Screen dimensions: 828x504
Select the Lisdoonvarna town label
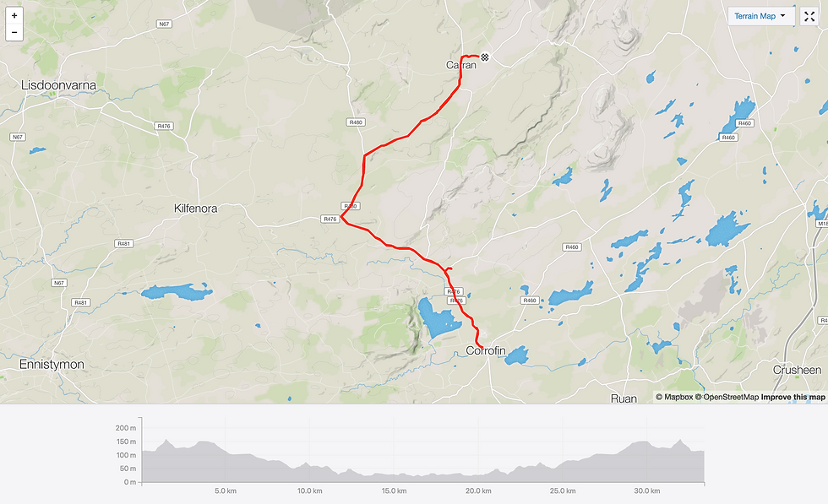(58, 85)
